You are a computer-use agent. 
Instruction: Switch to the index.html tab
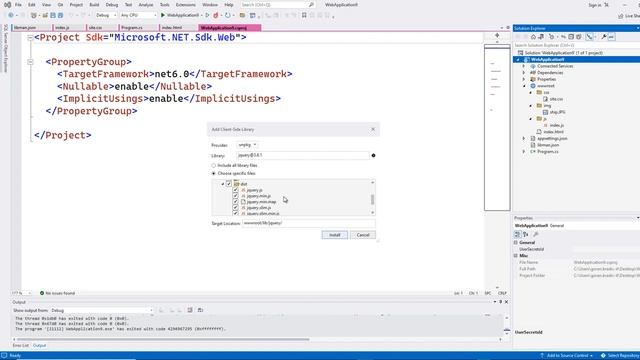pyautogui.click(x=178, y=28)
